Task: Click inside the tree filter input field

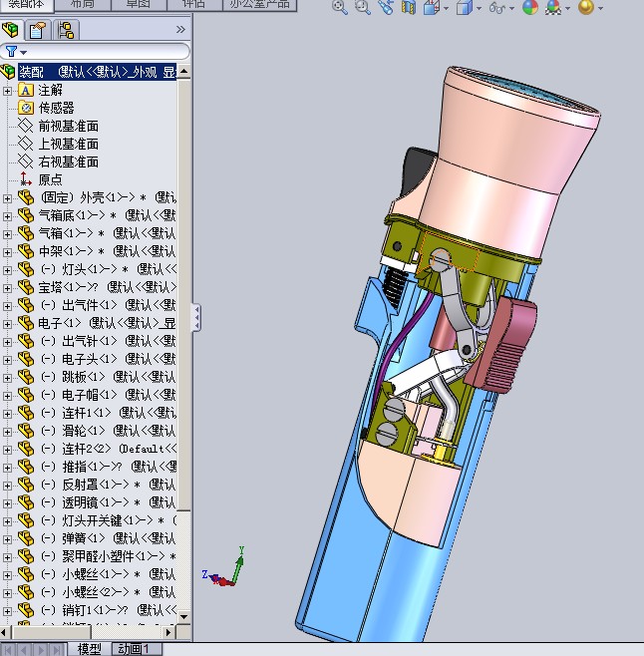Action: (107, 52)
